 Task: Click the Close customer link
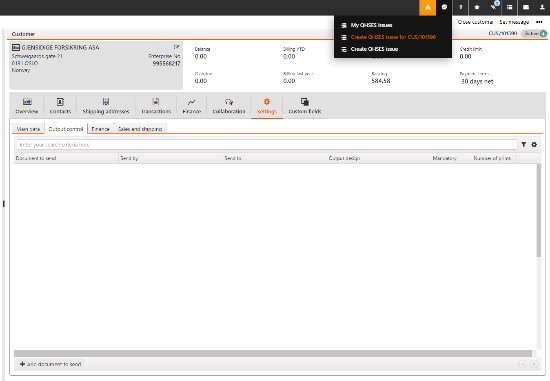475,22
